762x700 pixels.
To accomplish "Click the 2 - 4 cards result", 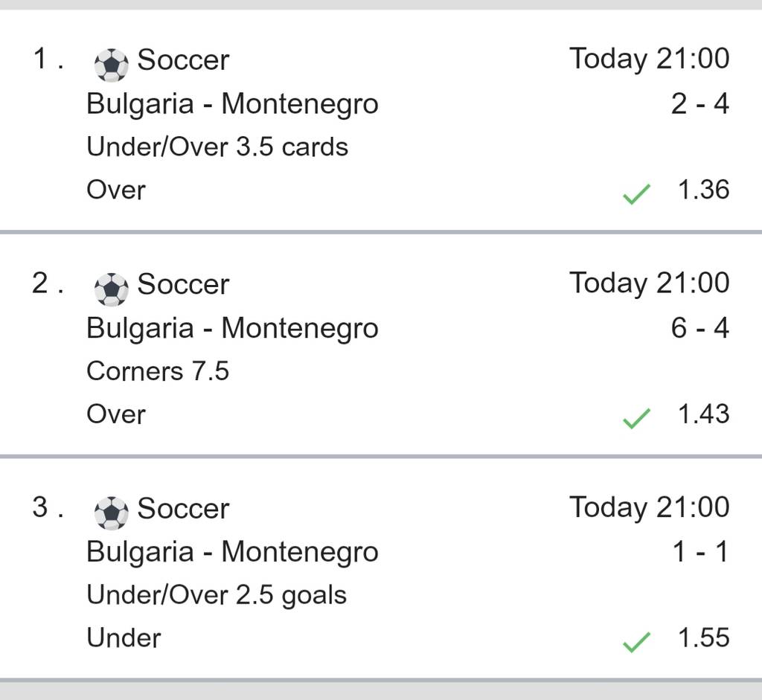I will coord(699,103).
